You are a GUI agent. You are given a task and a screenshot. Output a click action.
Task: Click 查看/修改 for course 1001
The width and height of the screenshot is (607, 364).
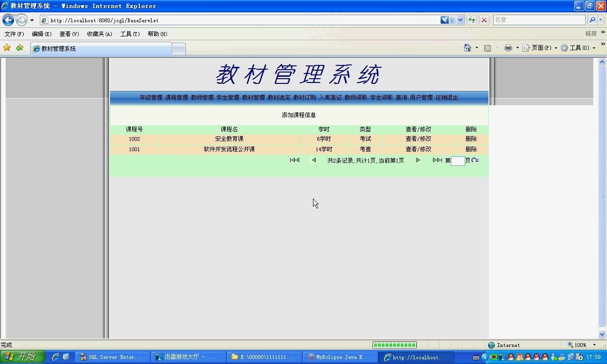point(418,149)
